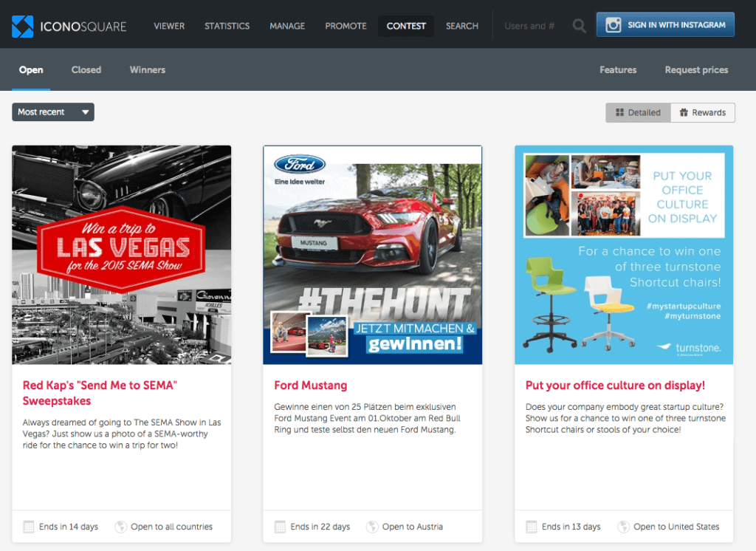The width and height of the screenshot is (756, 551).
Task: Click the Instagram camera icon
Action: [x=613, y=24]
